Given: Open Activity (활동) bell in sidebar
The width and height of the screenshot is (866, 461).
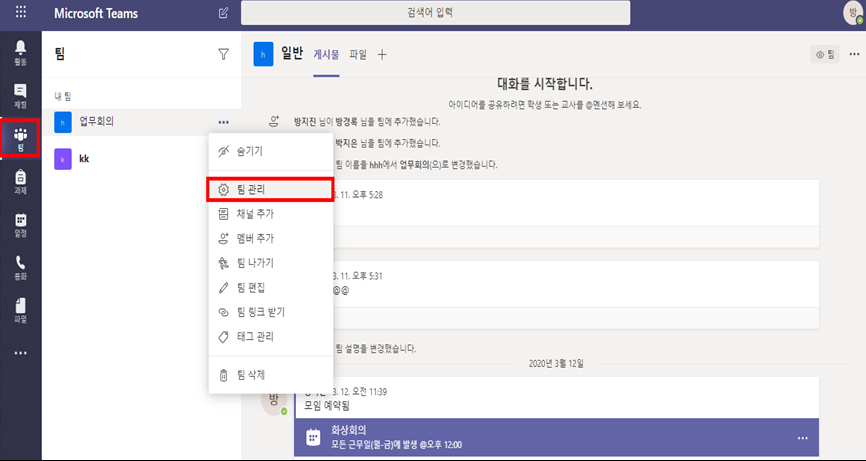Looking at the screenshot, I should [20, 52].
